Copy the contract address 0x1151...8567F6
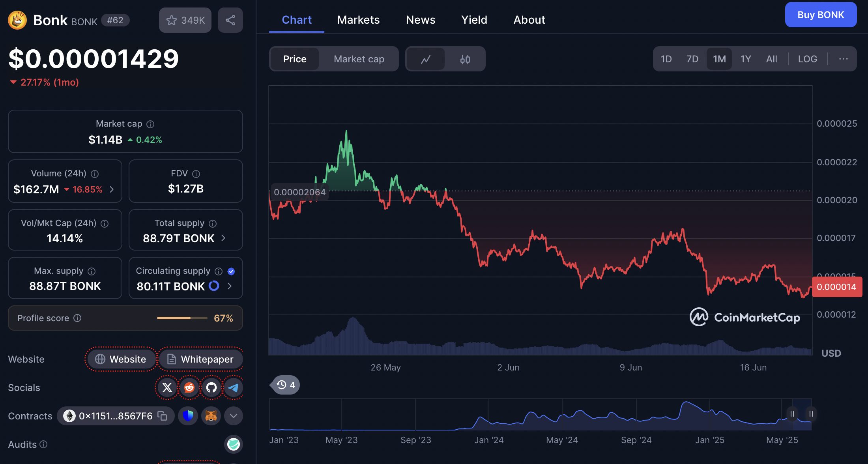This screenshot has width=868, height=464. [x=163, y=416]
